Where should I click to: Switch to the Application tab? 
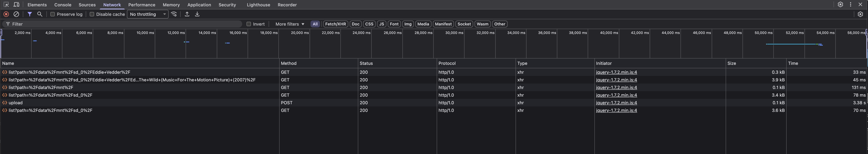click(199, 5)
